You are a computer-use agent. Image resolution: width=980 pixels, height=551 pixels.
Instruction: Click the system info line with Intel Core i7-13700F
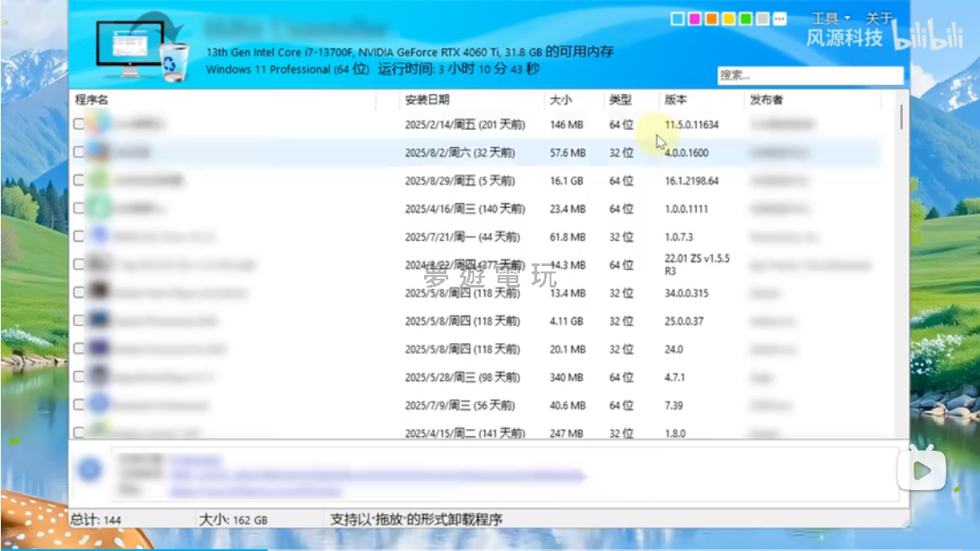(410, 52)
